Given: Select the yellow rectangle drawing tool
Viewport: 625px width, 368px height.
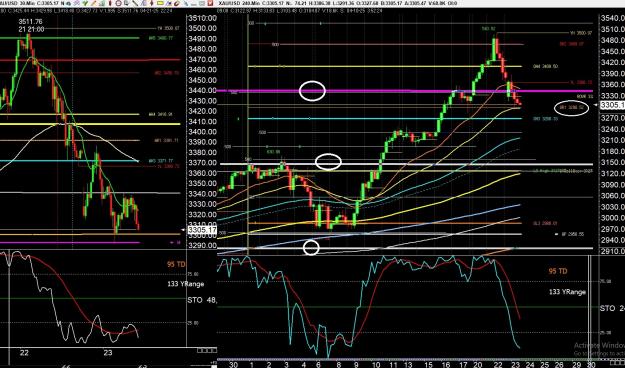Looking at the screenshot, I should [x=160, y=3].
